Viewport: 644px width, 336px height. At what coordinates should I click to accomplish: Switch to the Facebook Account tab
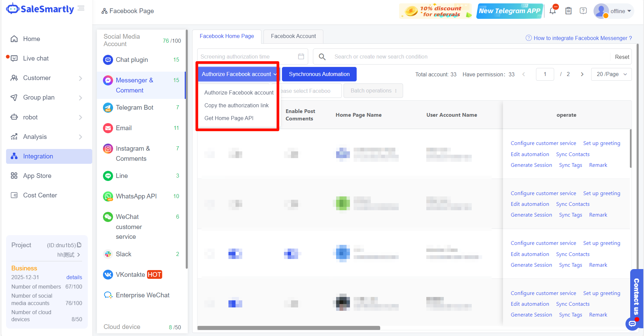click(293, 36)
